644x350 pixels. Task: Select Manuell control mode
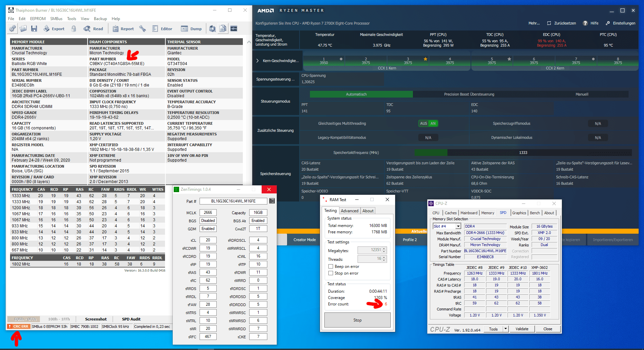582,95
